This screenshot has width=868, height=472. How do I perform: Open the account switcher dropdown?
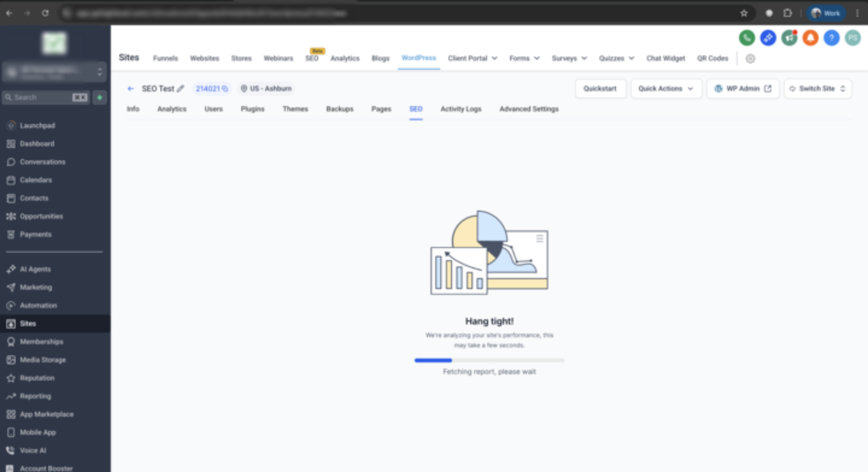tap(54, 72)
